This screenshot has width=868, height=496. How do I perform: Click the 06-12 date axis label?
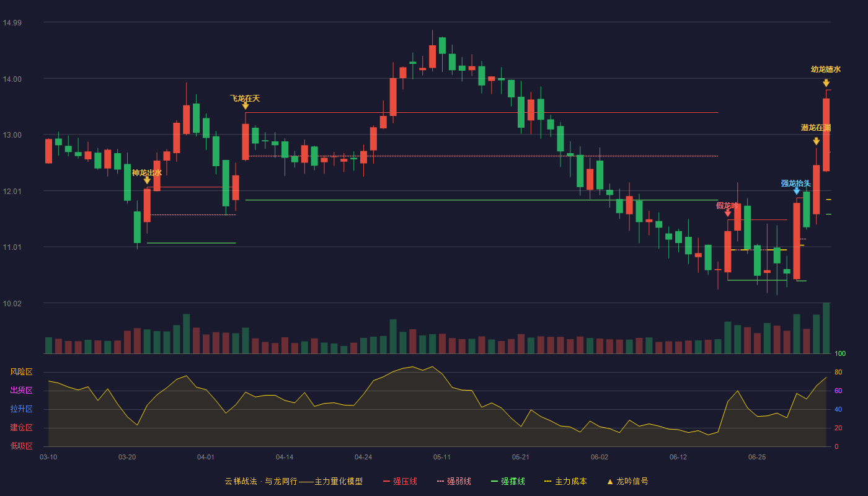point(678,457)
